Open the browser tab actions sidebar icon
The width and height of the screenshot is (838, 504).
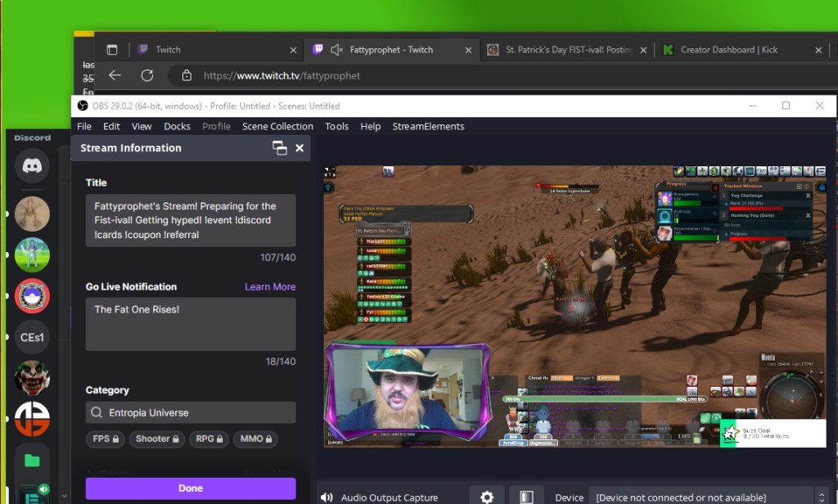111,50
